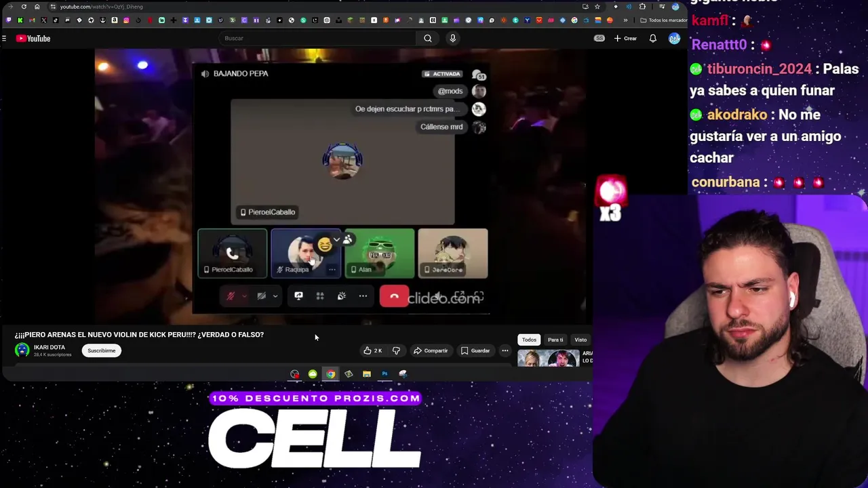Click speaker icon beside BAJANDO PEPA
This screenshot has height=488, width=868.
coord(205,73)
